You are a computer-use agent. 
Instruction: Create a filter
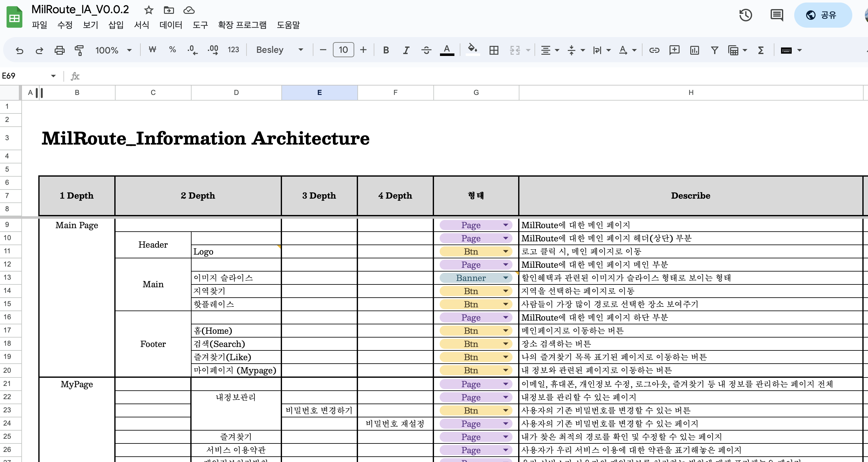(x=714, y=50)
